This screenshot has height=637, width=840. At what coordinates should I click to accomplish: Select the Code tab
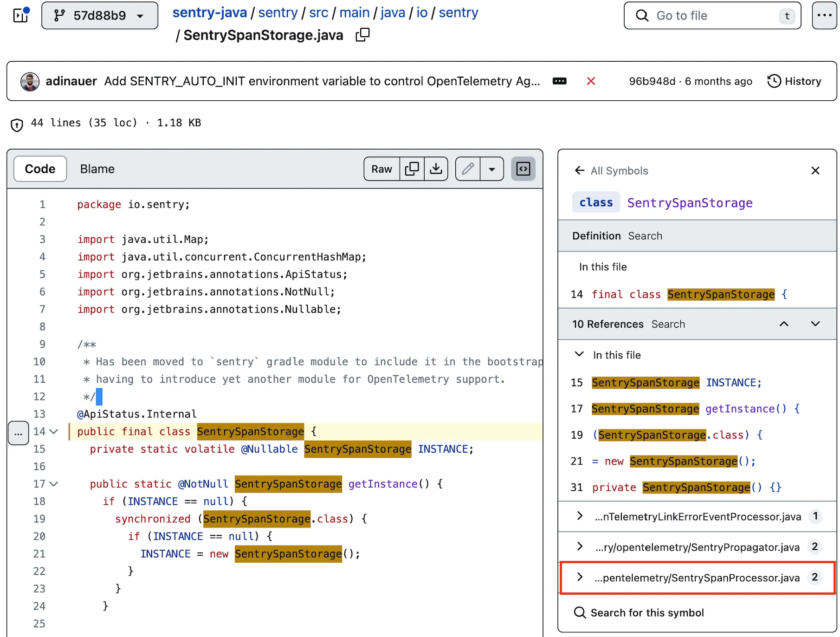pos(40,169)
